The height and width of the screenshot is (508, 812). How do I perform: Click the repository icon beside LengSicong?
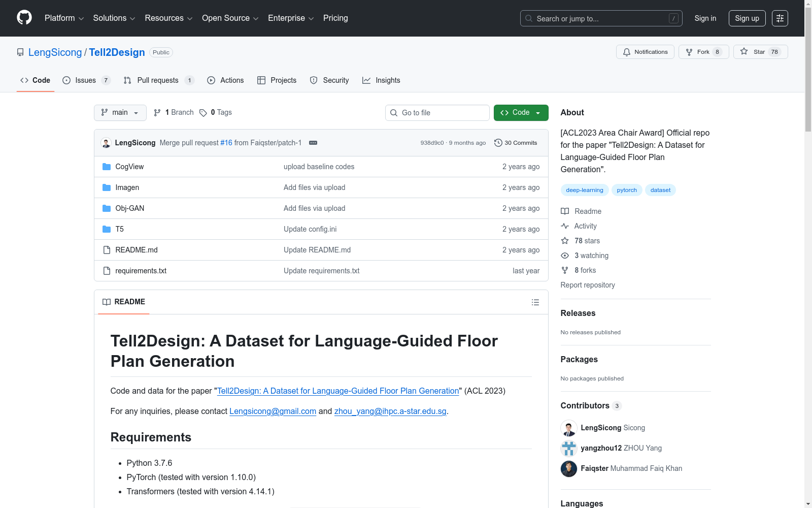click(x=20, y=52)
